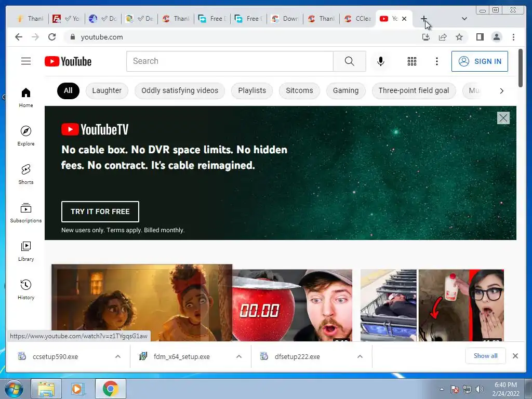Go to Home in sidebar

tap(26, 98)
